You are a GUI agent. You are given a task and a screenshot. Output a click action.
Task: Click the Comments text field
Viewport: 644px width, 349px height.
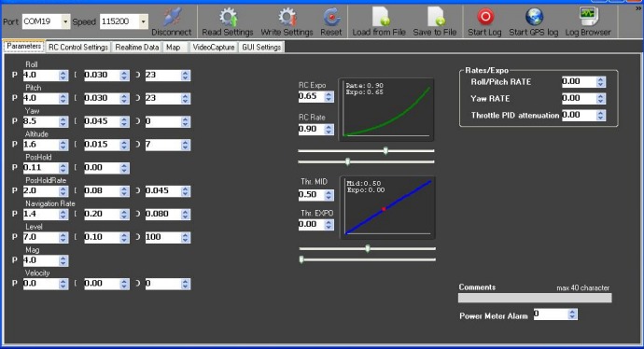(x=535, y=298)
